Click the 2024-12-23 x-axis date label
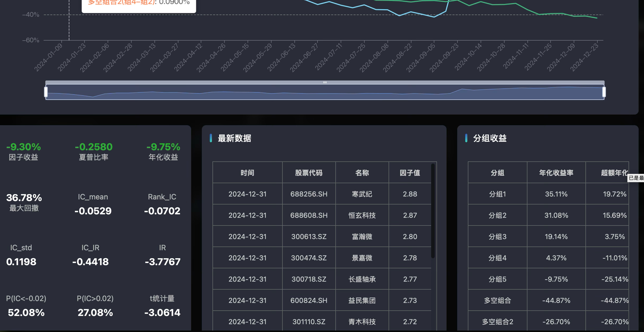The width and height of the screenshot is (644, 332). [584, 57]
